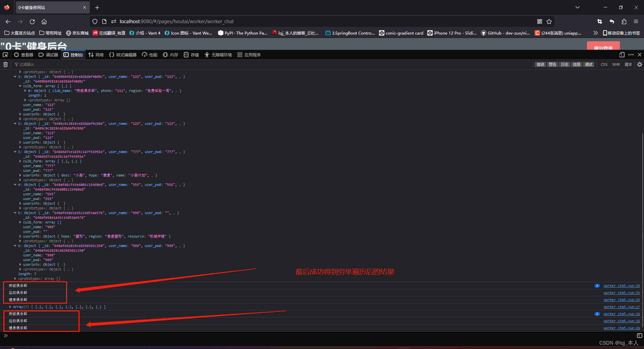Screen dimensions: 644x349
Task: Open 移动设备上的书签 bookmarks folder
Action: (621, 33)
